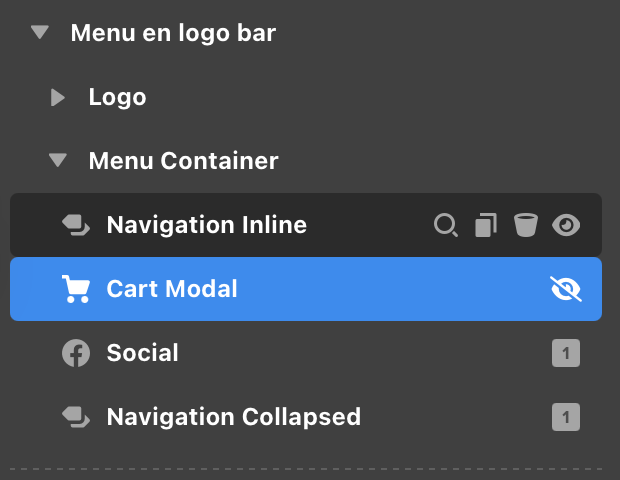Show the hidden Cart Modal element
Viewport: 620px width, 480px height.
coord(566,289)
